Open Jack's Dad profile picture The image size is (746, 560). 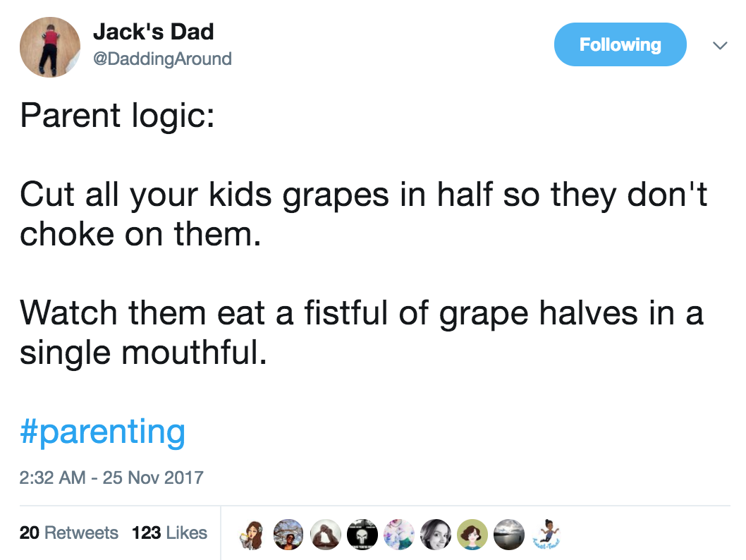click(x=50, y=47)
